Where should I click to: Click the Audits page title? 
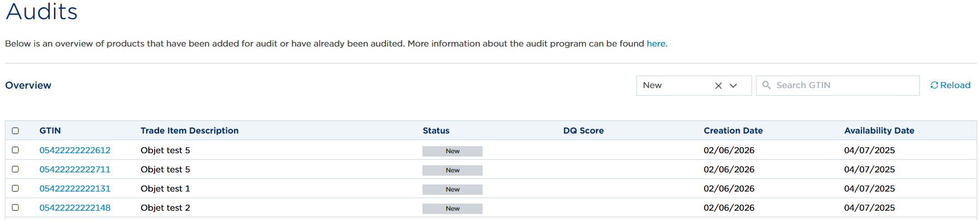coord(42,11)
